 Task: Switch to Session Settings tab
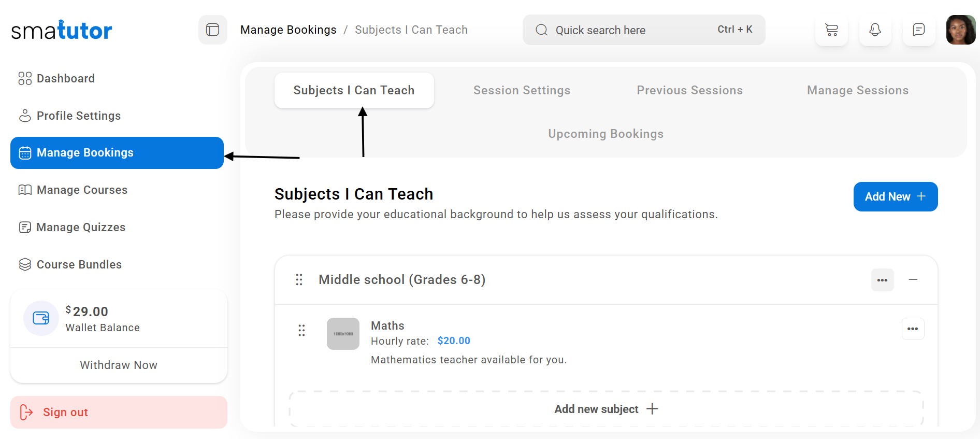522,90
